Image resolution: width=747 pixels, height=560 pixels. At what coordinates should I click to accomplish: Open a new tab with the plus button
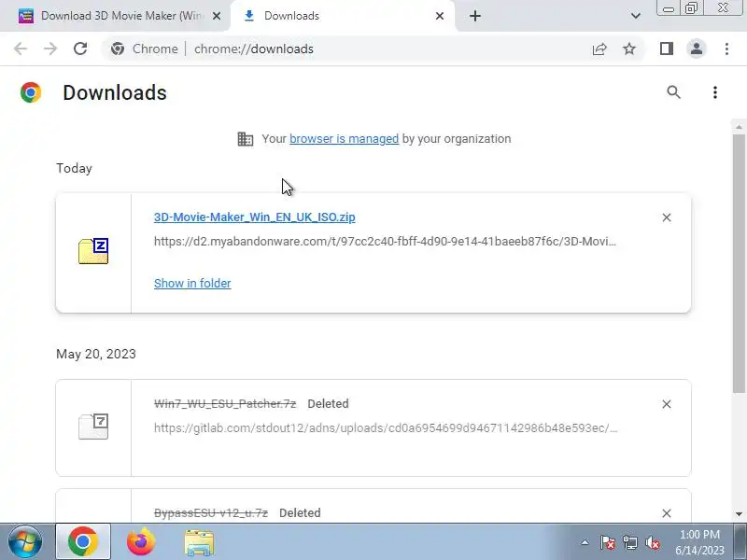[x=475, y=16]
